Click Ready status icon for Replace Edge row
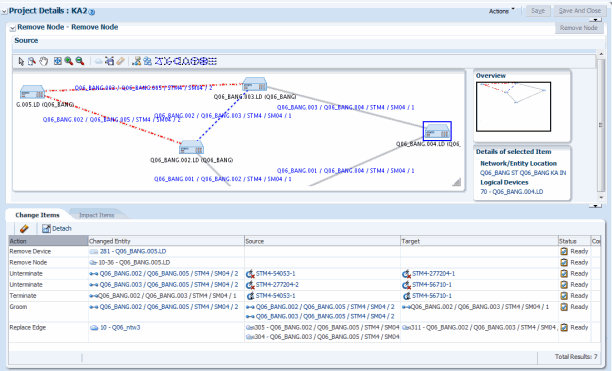 [x=564, y=328]
